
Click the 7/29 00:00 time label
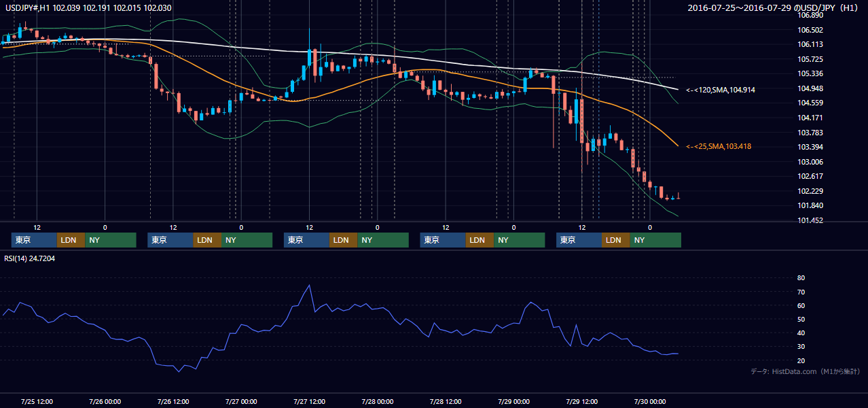(x=513, y=401)
